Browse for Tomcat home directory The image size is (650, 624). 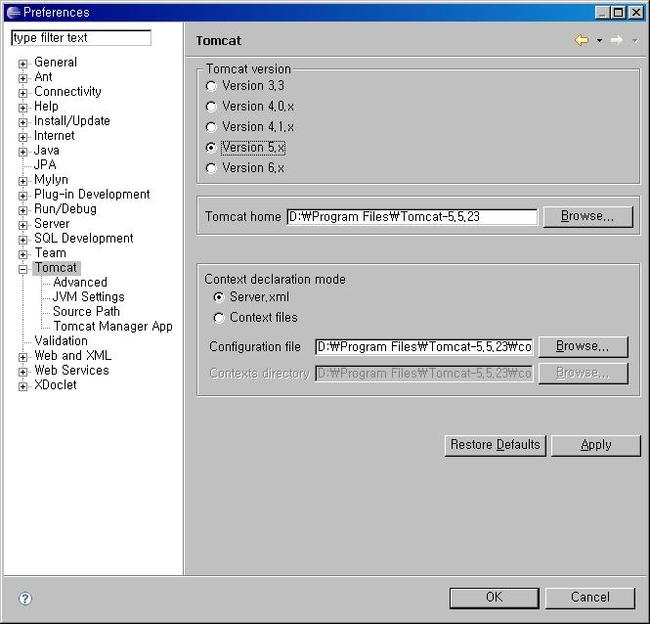tap(588, 216)
